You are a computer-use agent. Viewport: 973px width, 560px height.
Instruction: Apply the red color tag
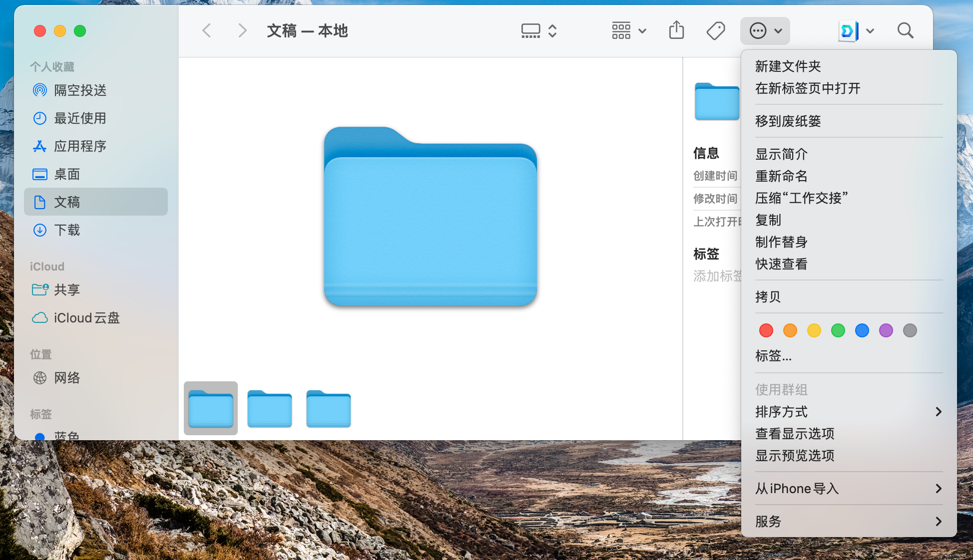tap(766, 330)
